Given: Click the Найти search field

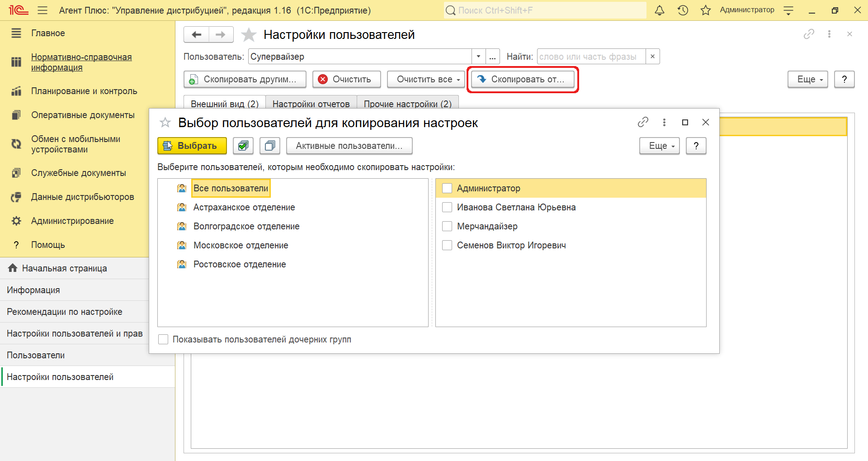Looking at the screenshot, I should (591, 57).
